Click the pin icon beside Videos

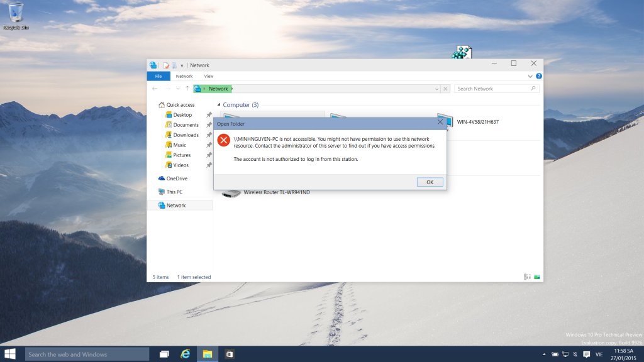click(209, 165)
